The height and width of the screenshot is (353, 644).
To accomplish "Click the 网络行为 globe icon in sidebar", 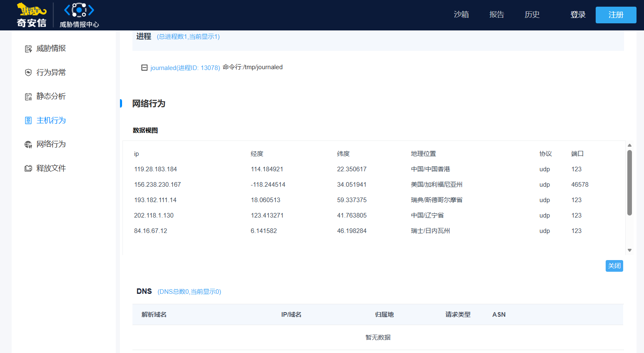I will pyautogui.click(x=28, y=145).
